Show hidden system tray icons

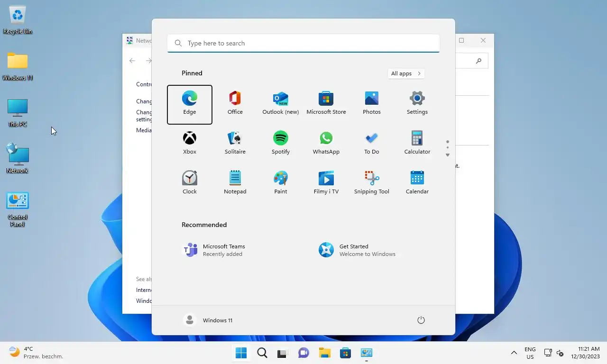pyautogui.click(x=514, y=353)
